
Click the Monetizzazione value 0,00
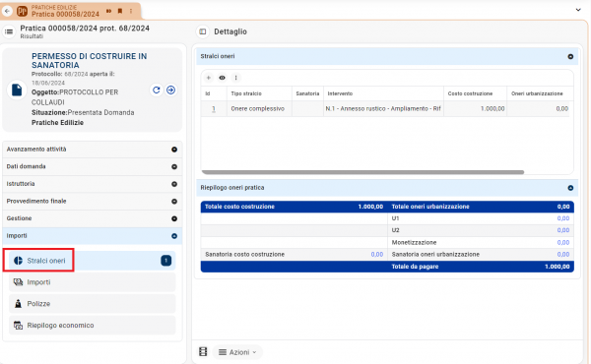(563, 243)
